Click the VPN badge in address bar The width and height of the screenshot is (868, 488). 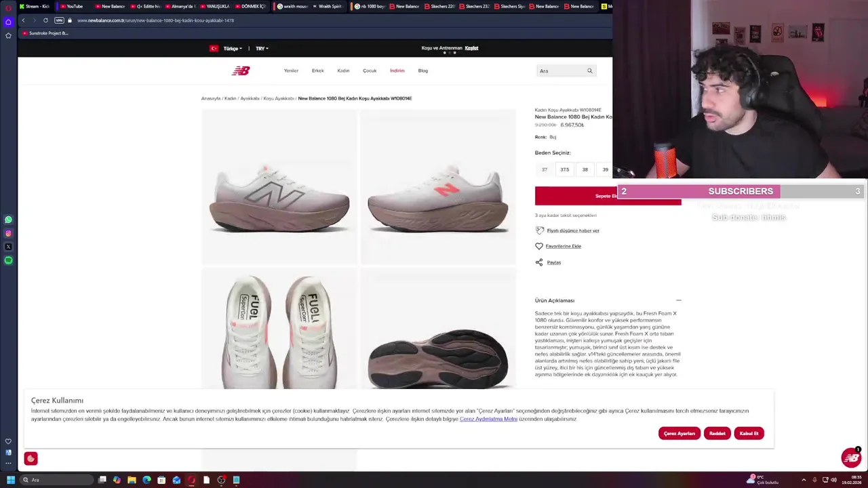tap(59, 20)
